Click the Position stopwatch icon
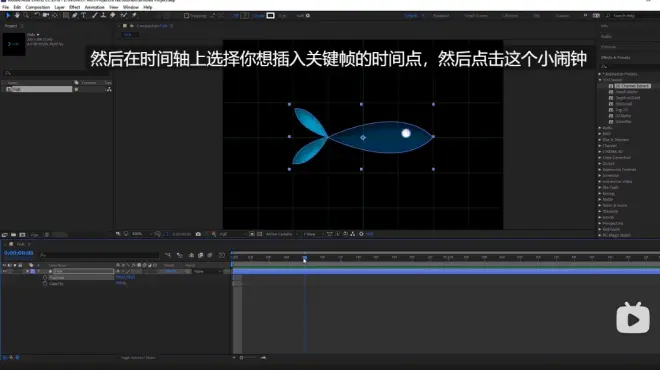This screenshot has width=660, height=370. click(45, 278)
